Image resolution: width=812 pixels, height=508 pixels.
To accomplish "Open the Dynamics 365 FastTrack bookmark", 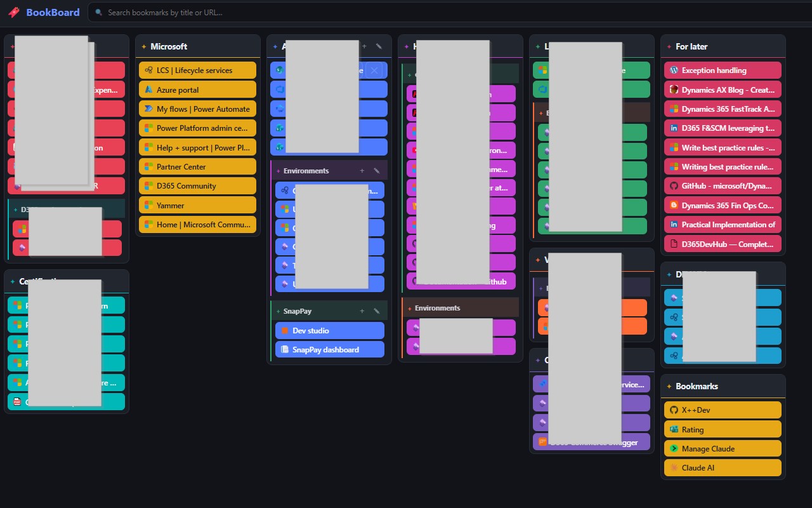I will tap(723, 109).
